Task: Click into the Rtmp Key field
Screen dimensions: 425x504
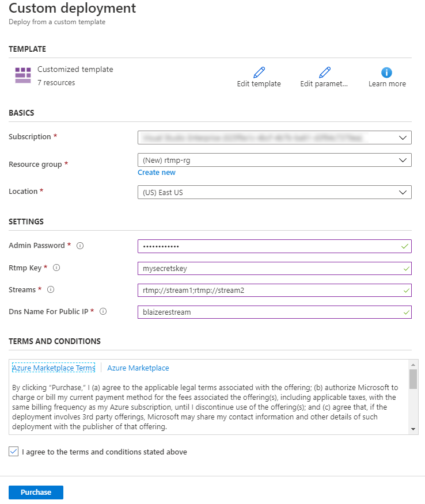Action: pyautogui.click(x=275, y=268)
